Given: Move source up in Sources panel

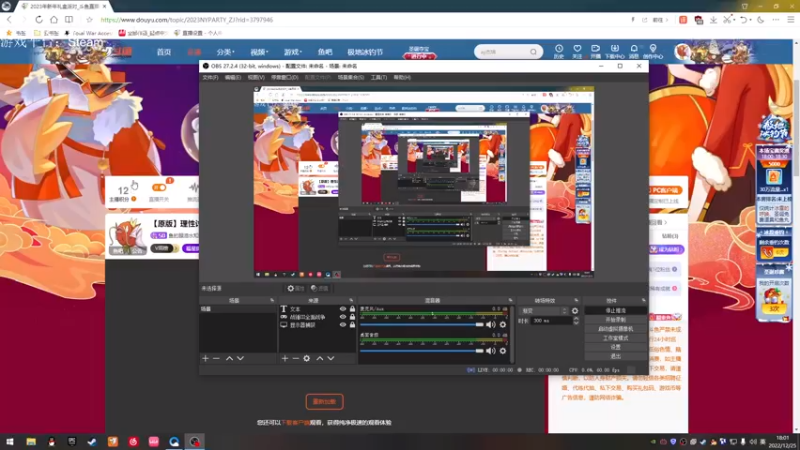Looking at the screenshot, I should point(320,359).
